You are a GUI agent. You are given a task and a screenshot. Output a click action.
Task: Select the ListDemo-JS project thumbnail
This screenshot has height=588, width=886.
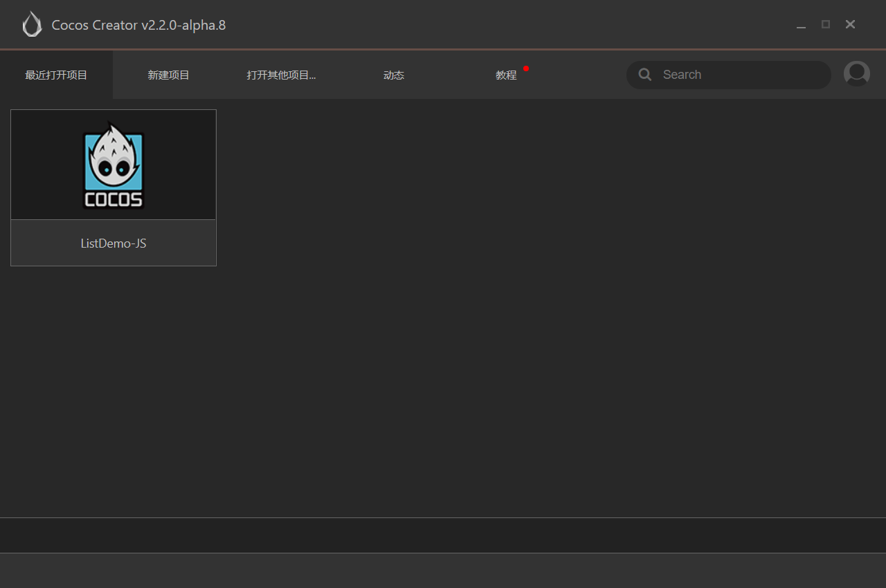click(114, 165)
